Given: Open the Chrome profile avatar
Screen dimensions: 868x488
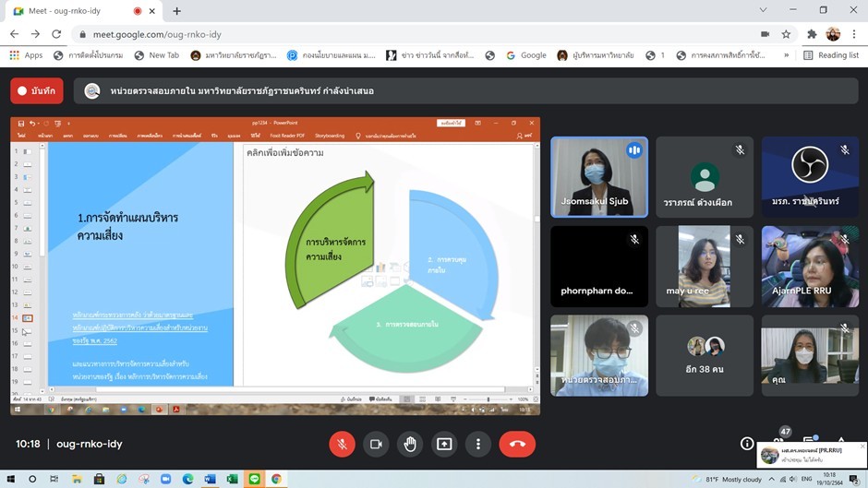Looking at the screenshot, I should 833,34.
